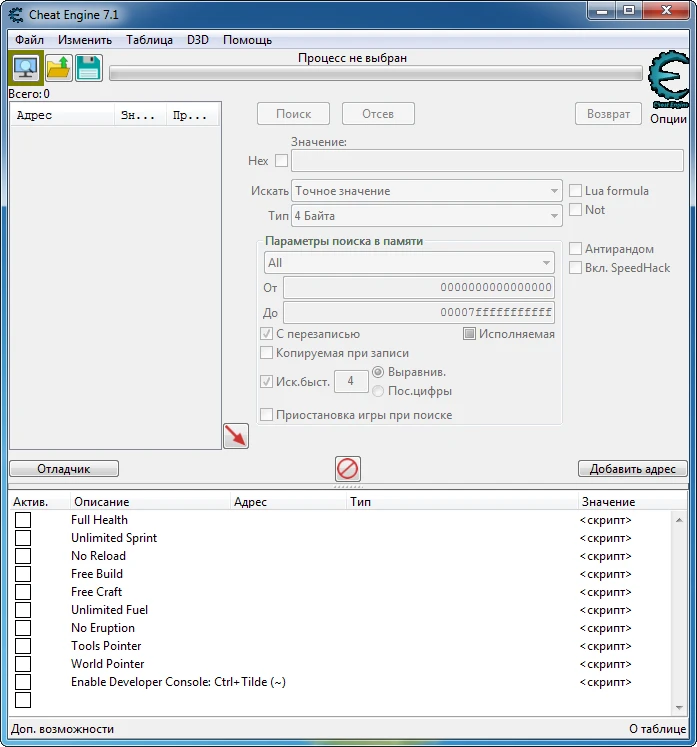This screenshot has width=697, height=747.
Task: Click the open folder load table icon
Action: click(59, 68)
